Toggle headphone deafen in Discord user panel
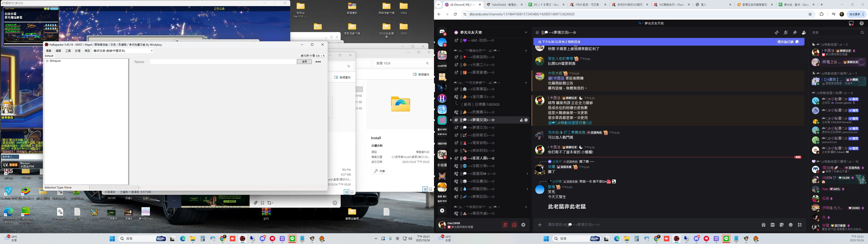Viewport: 868px width, 244px height. [514, 225]
